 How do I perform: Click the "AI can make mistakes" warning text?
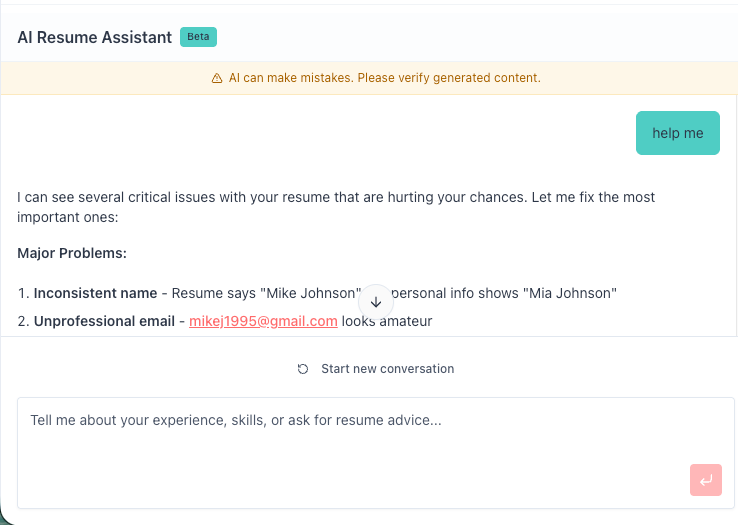pyautogui.click(x=384, y=78)
